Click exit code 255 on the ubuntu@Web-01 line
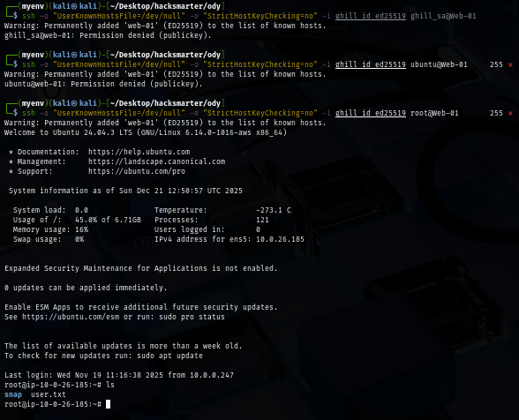This screenshot has width=519, height=420. [496, 64]
